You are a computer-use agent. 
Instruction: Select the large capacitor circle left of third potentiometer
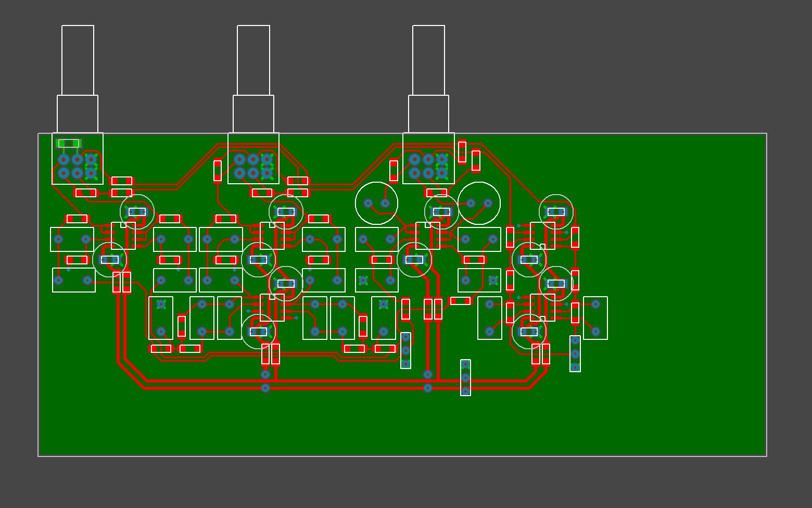tap(376, 203)
